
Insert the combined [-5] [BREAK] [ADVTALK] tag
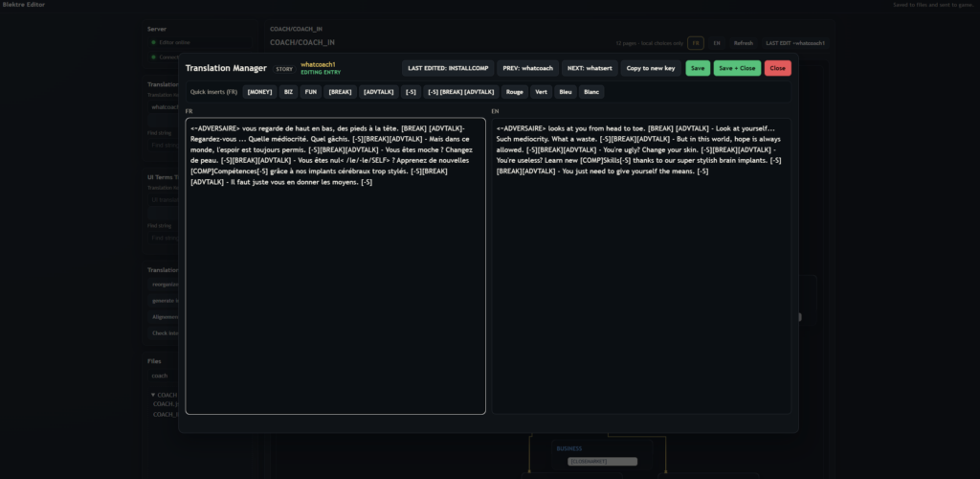point(461,92)
